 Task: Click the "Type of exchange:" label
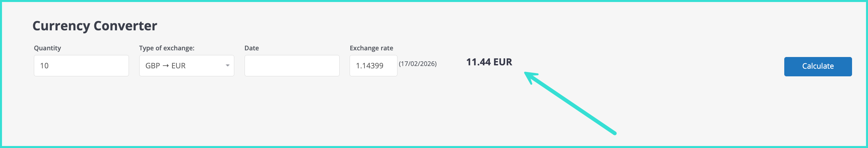167,48
